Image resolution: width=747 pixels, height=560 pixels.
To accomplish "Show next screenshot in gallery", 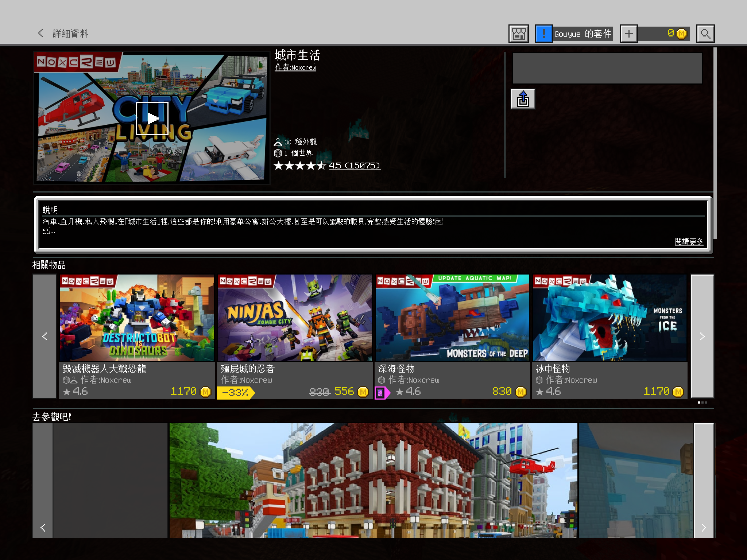I will 703,527.
